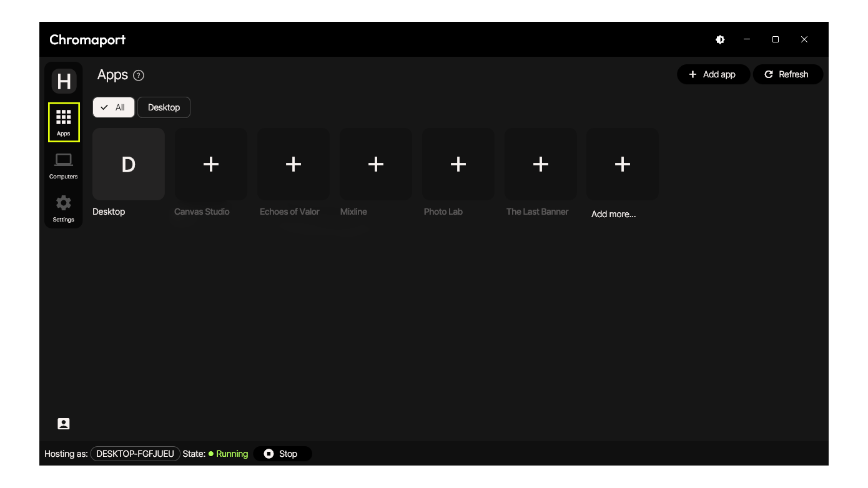The width and height of the screenshot is (868, 488).
Task: Add The Last Banner app tile
Action: click(541, 164)
